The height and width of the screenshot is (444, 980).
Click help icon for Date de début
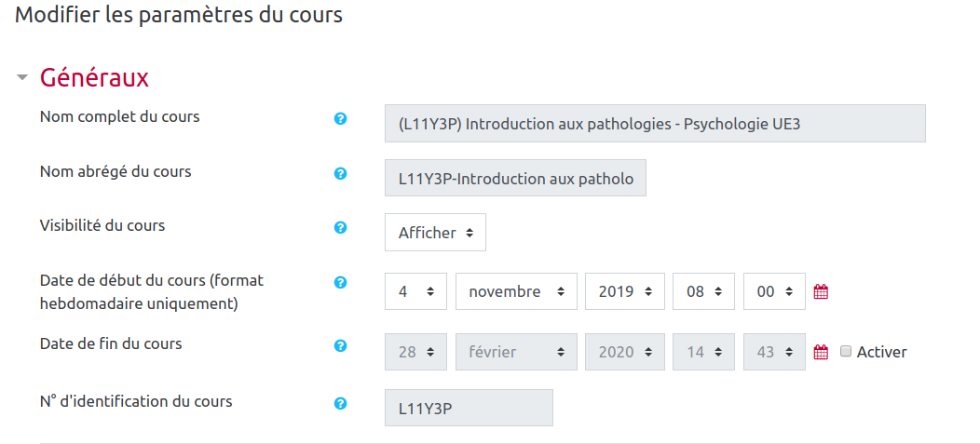tap(341, 283)
